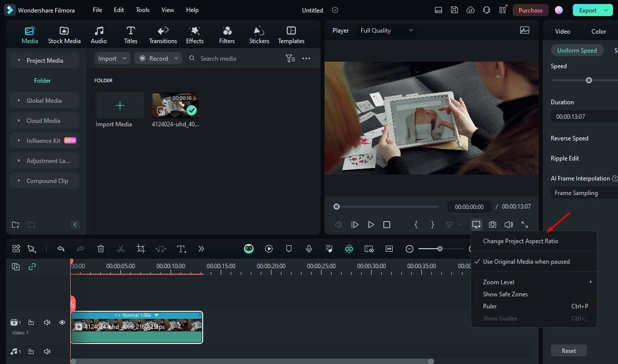Open the View menu

pos(168,10)
